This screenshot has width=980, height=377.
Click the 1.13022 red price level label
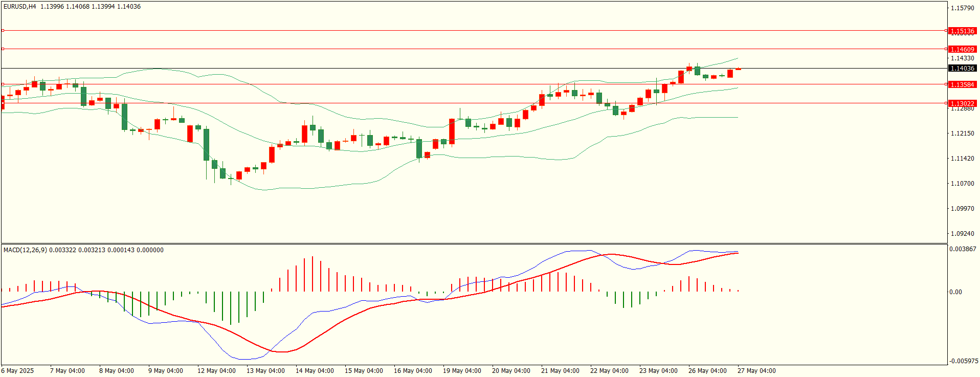point(962,104)
